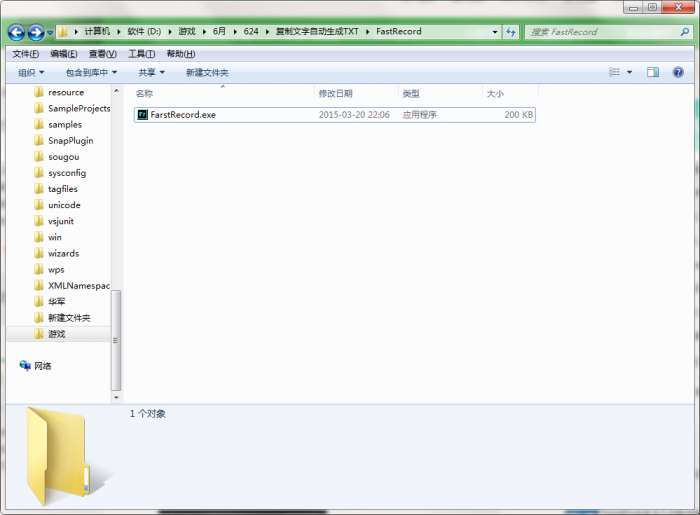Open the view options dropdown arrow
Viewport: 700px width, 515px height.
click(629, 72)
